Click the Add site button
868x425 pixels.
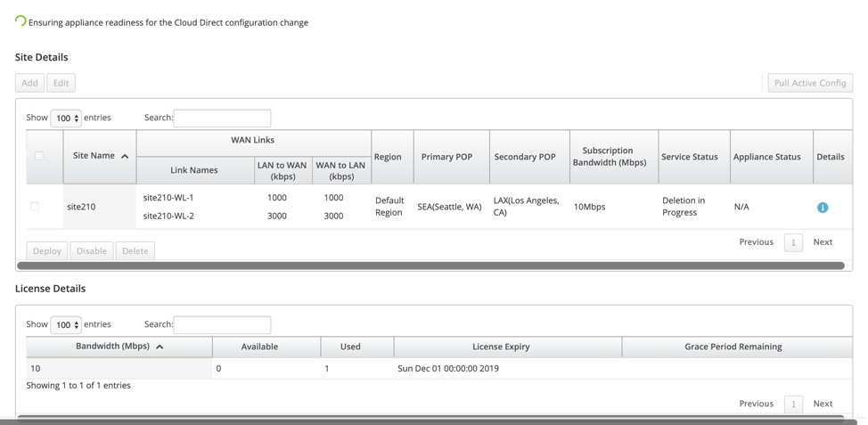pyautogui.click(x=30, y=83)
